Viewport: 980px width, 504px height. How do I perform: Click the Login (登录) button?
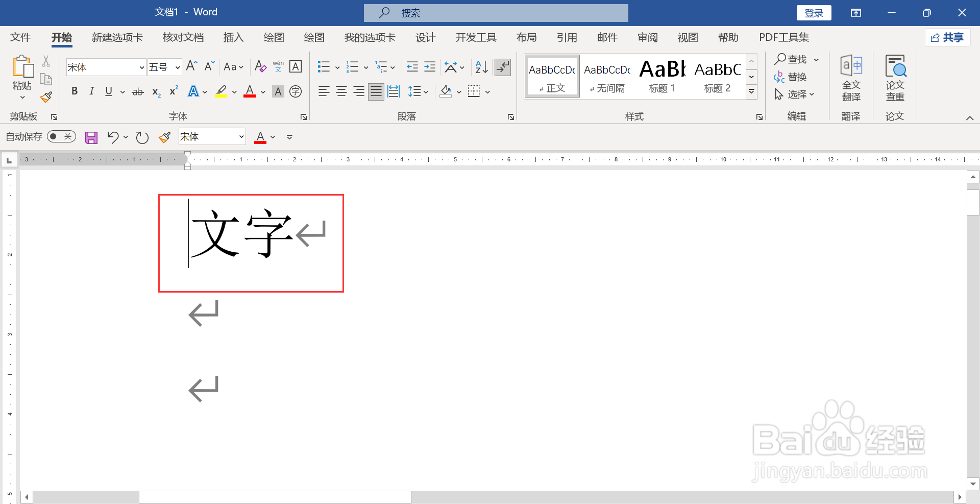click(x=814, y=13)
